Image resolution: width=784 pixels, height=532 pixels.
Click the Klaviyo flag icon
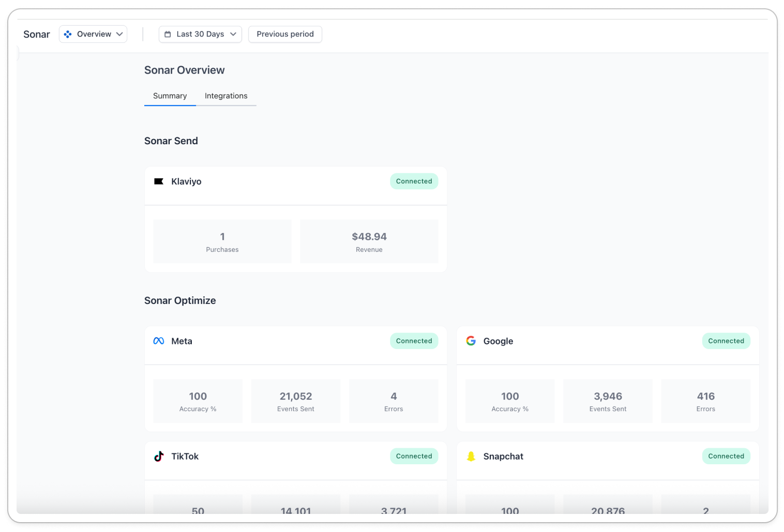tap(159, 181)
